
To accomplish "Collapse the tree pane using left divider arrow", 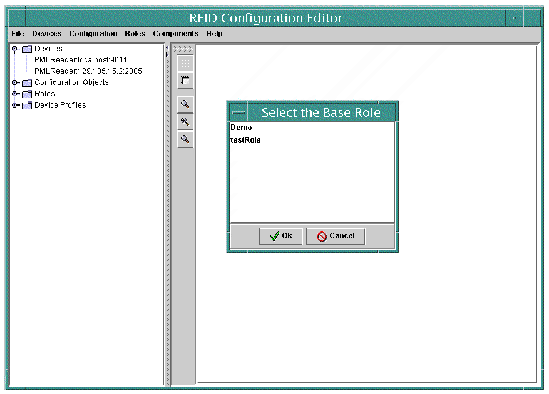I will (167, 48).
